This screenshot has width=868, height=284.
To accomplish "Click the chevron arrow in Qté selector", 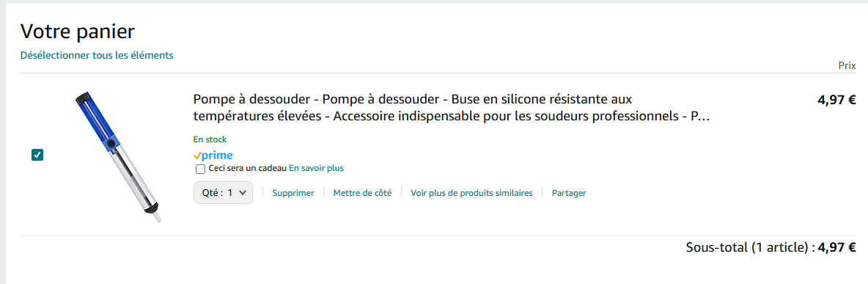I will point(242,193).
